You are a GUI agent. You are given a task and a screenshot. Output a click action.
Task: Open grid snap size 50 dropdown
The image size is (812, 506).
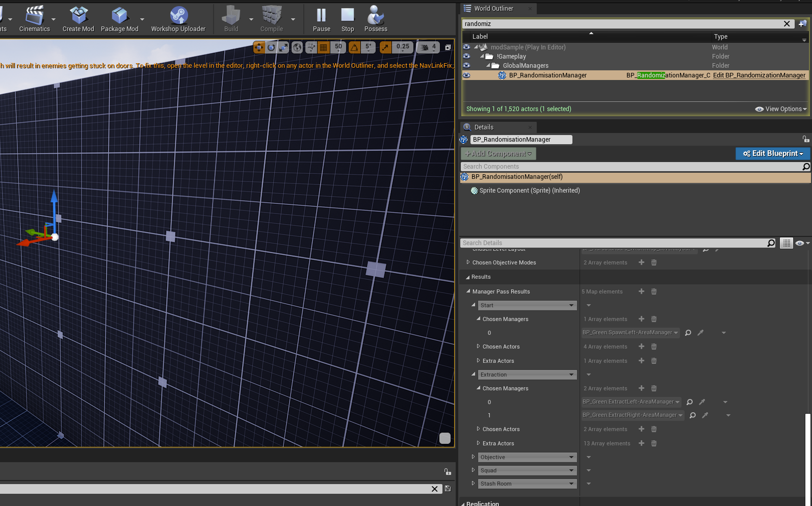coord(338,47)
